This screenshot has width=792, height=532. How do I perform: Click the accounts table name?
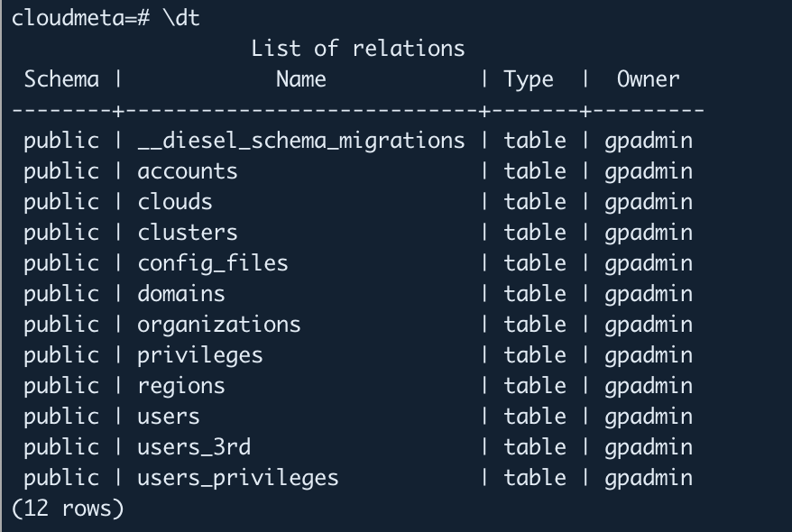click(x=187, y=171)
